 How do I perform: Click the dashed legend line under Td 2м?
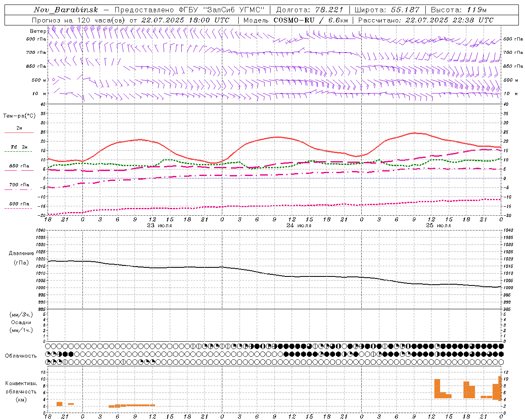click(x=19, y=152)
